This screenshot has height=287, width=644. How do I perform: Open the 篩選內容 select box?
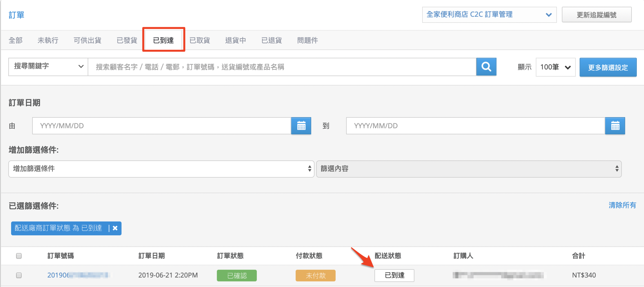(x=469, y=169)
